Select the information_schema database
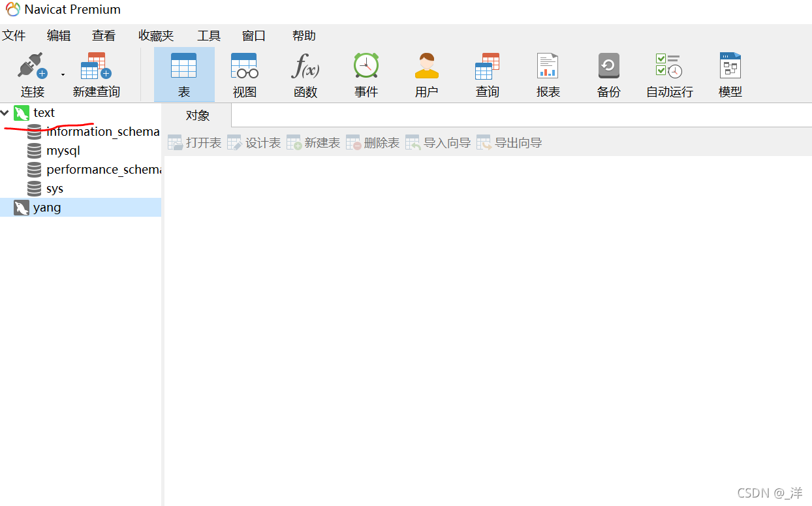 pos(103,132)
